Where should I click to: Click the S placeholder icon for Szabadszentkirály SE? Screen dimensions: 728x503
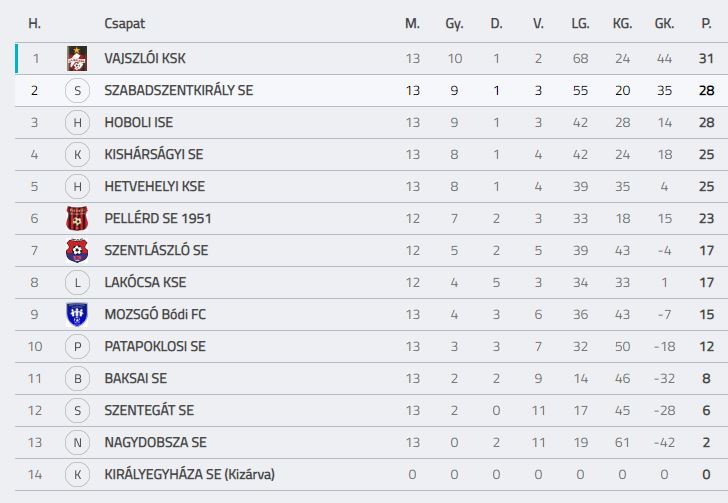(77, 91)
